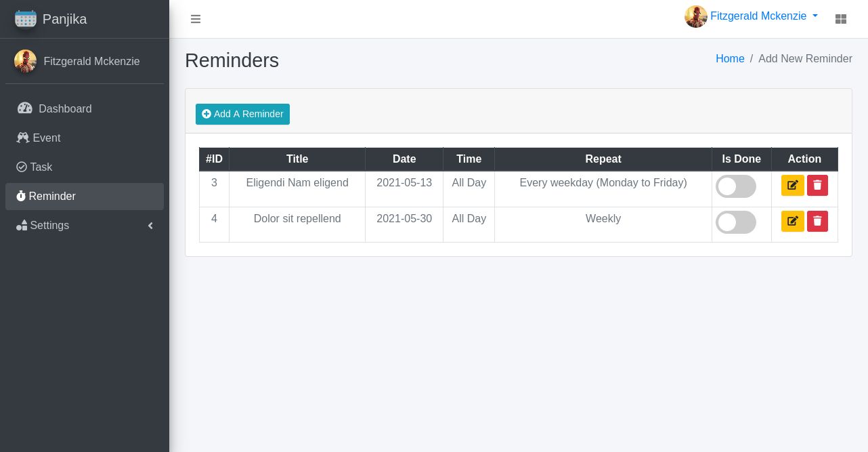Open the Task sidebar item
This screenshot has height=452, width=868.
(41, 167)
